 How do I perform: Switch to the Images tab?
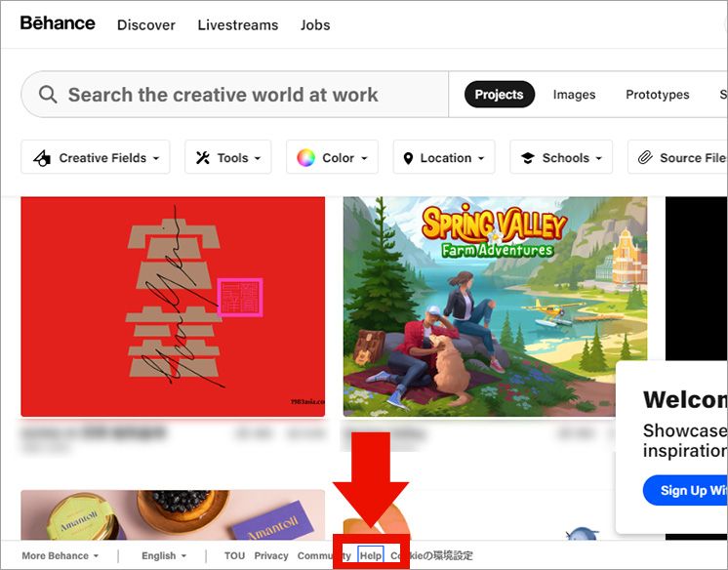tap(574, 95)
